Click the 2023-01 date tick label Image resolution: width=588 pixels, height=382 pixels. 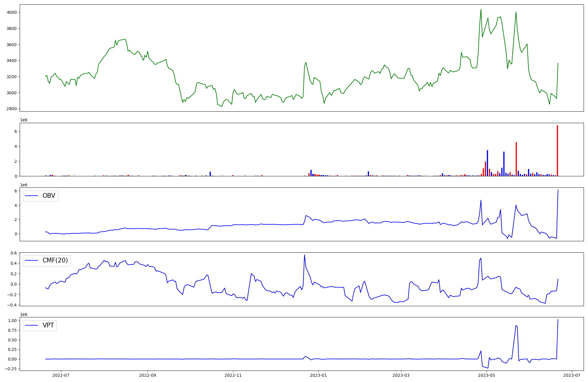pyautogui.click(x=318, y=375)
